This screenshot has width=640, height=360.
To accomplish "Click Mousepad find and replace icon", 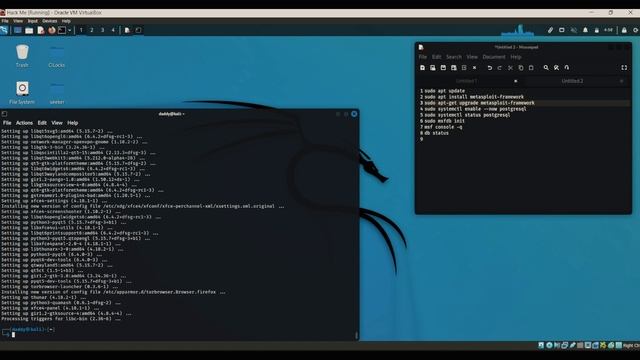I will click(x=556, y=68).
